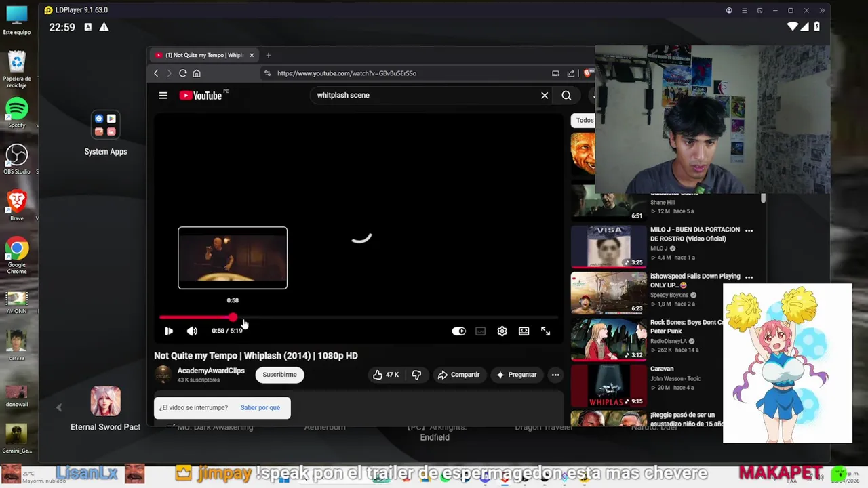Image resolution: width=868 pixels, height=488 pixels.
Task: Click the RadioDisneyLA channel name
Action: tap(669, 342)
